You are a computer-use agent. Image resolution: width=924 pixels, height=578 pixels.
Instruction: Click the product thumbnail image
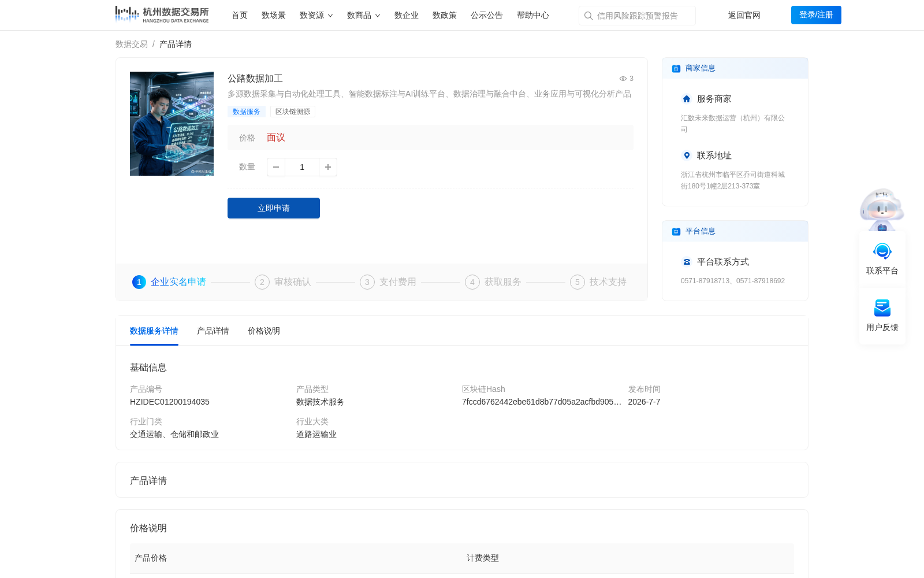[172, 124]
